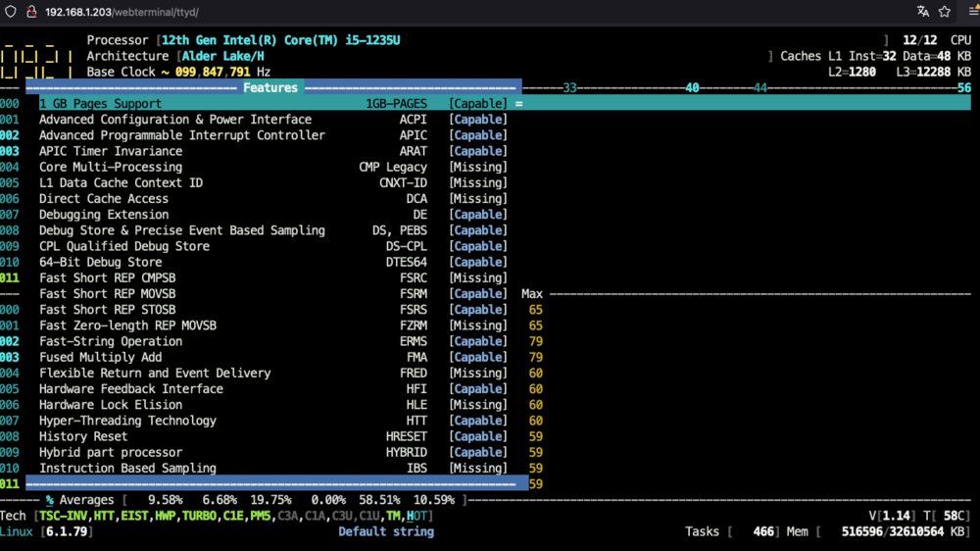The height and width of the screenshot is (551, 980).
Task: Click the temperature reading 58C
Action: coord(955,516)
